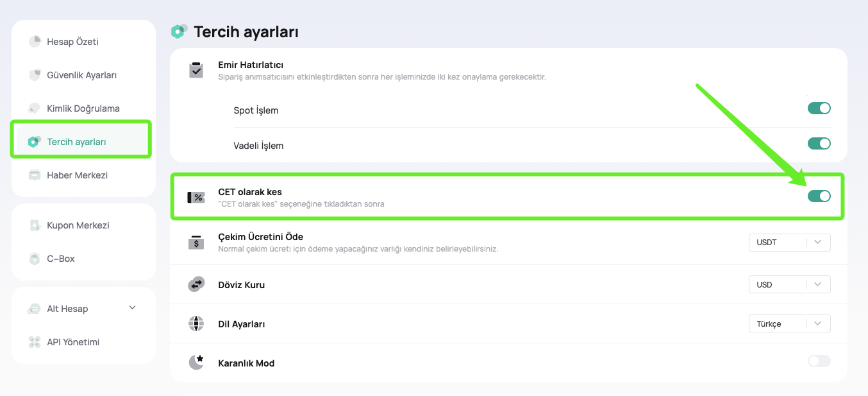Click the Emir Hatırlatıcı heading text

tap(251, 65)
